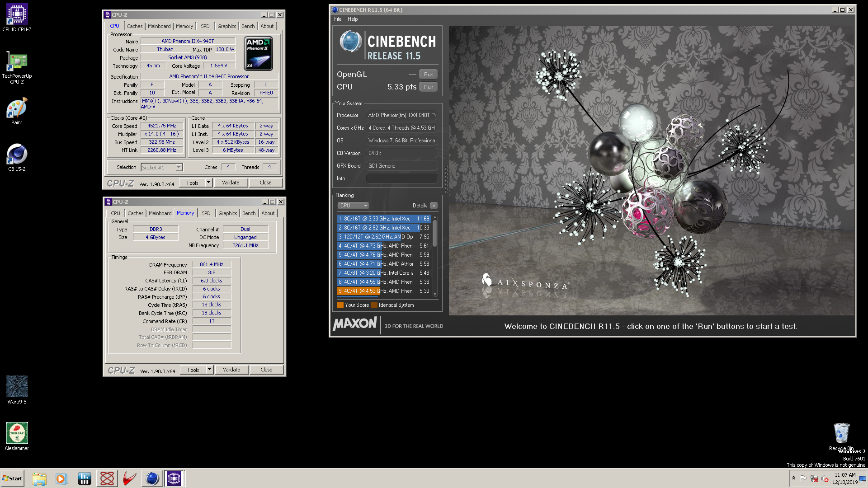The height and width of the screenshot is (488, 868).
Task: Click Tools button in bottom CPU-Z
Action: tap(193, 370)
